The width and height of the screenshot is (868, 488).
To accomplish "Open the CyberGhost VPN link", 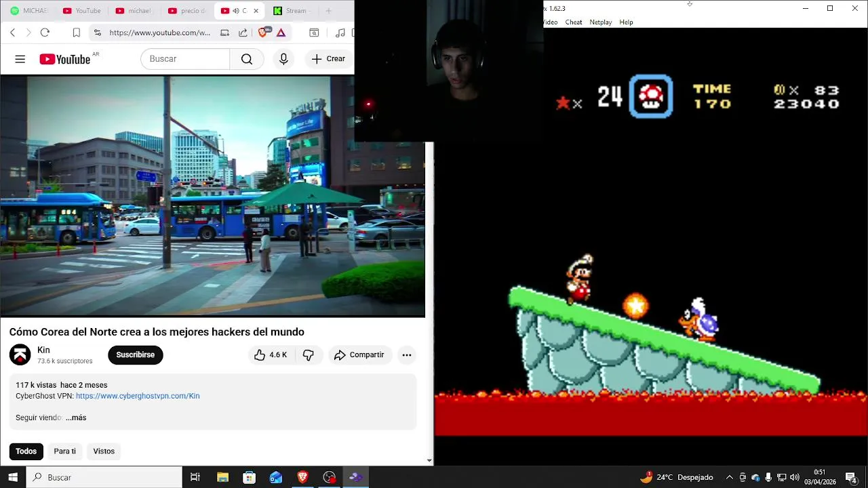I will pyautogui.click(x=138, y=396).
